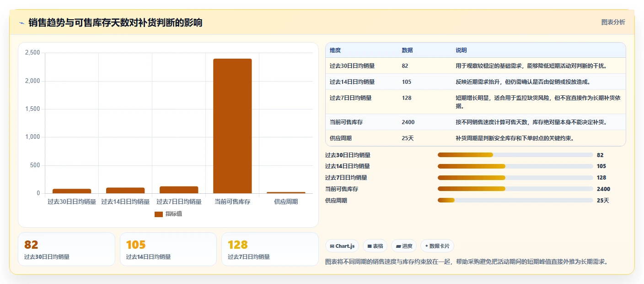644x284 pixels.
Task: Select table cell 过去14日日均销量
Action: 352,82
